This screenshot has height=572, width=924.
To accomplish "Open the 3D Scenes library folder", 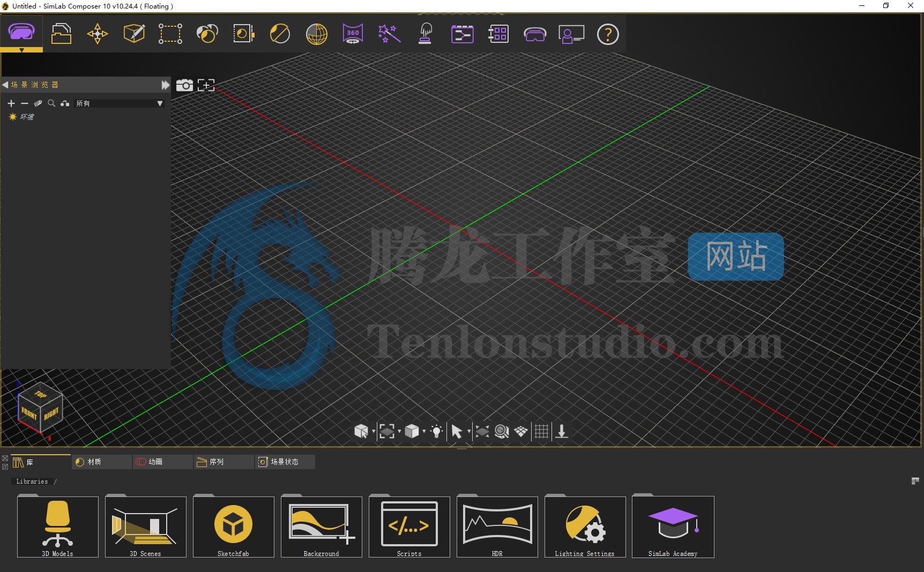I will 146,526.
